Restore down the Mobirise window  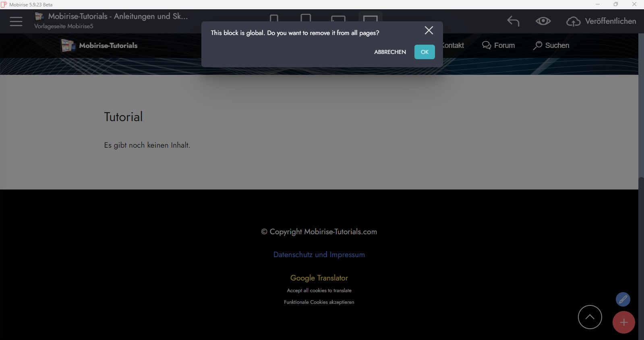(616, 4)
